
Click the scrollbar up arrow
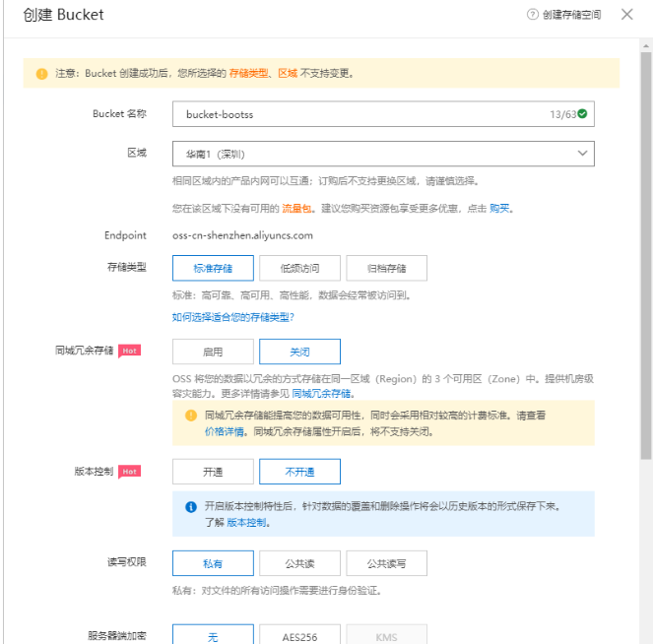646,46
